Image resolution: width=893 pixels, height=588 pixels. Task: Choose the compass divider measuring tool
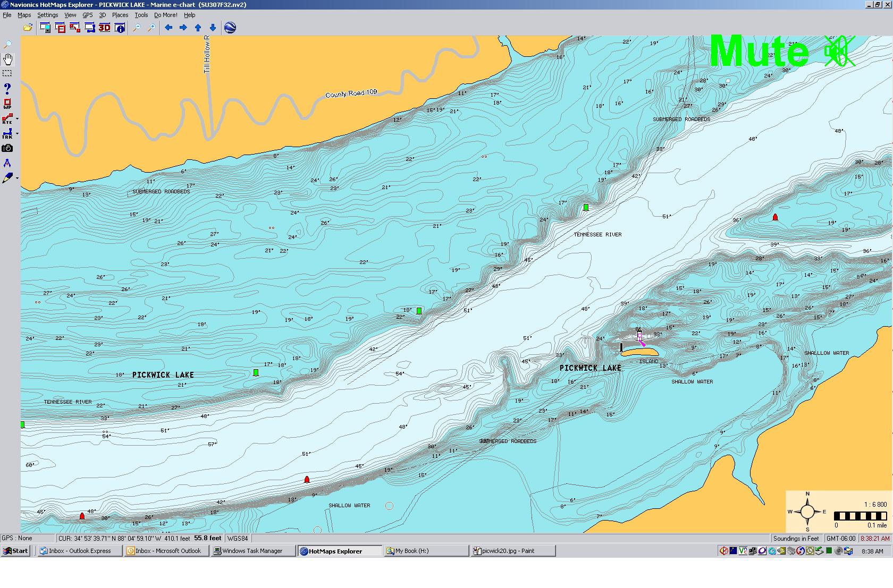click(x=7, y=164)
